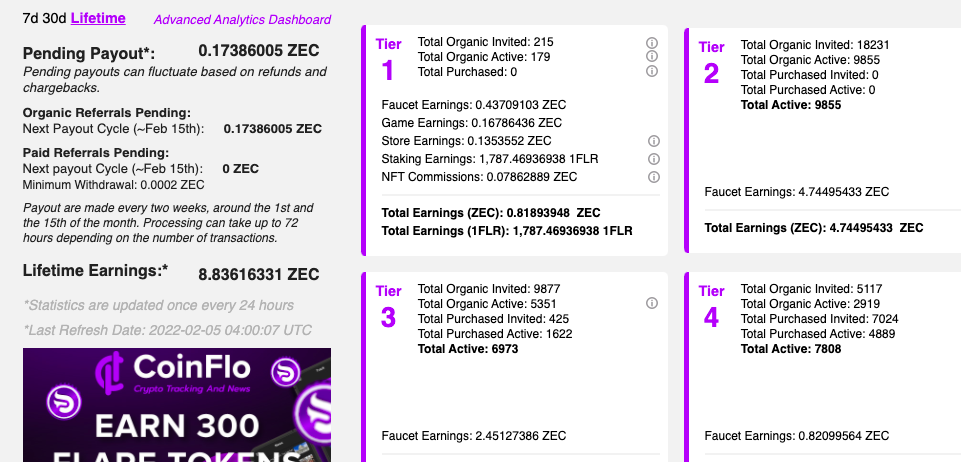Screen dimensions: 961x462
Task: Select the Tier 3 card heading
Action: point(389,307)
